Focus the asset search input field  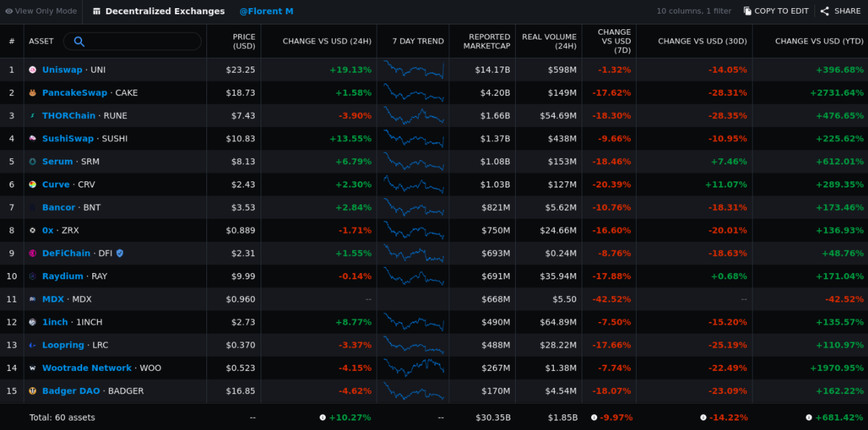click(x=143, y=41)
